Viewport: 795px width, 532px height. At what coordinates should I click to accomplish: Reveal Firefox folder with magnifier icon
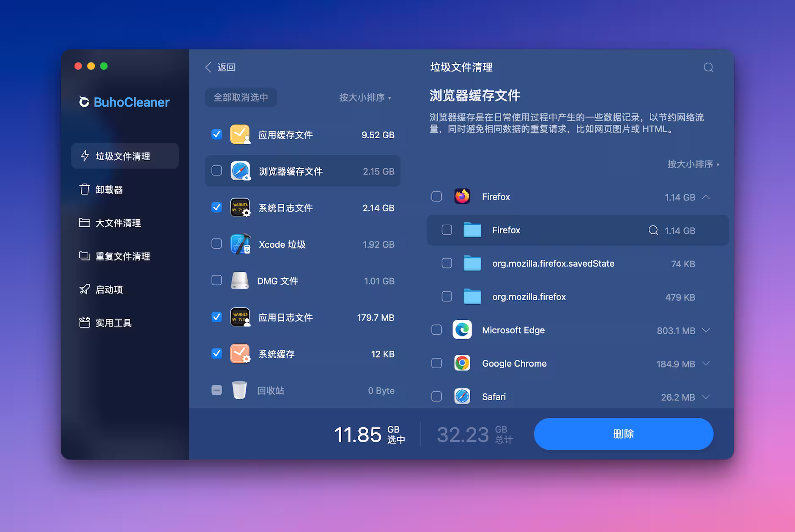[x=653, y=230]
